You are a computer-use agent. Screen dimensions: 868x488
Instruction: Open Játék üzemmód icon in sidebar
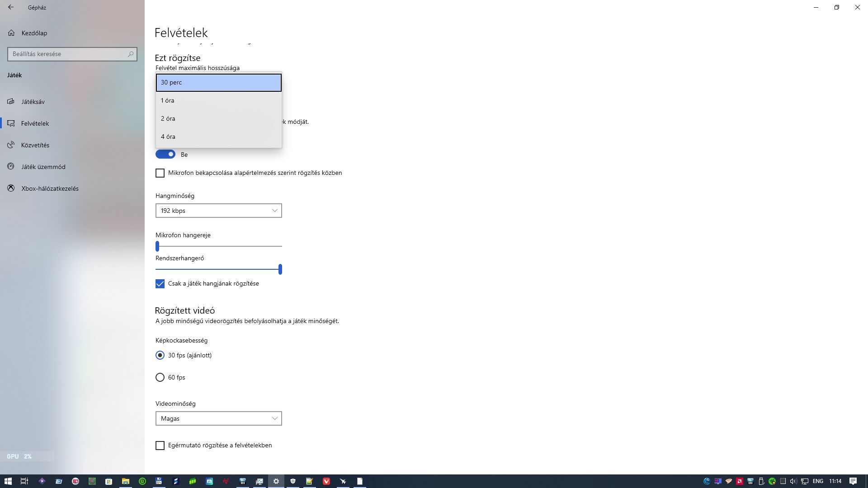(x=11, y=167)
